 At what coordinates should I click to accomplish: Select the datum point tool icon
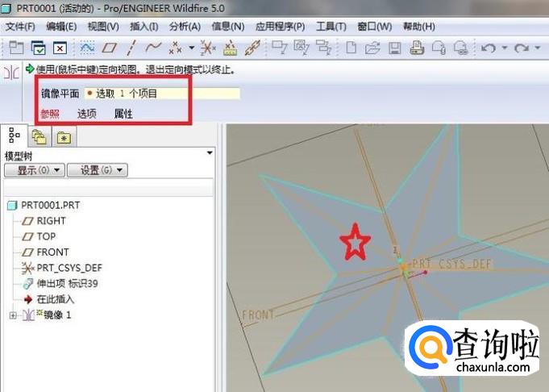pos(176,48)
